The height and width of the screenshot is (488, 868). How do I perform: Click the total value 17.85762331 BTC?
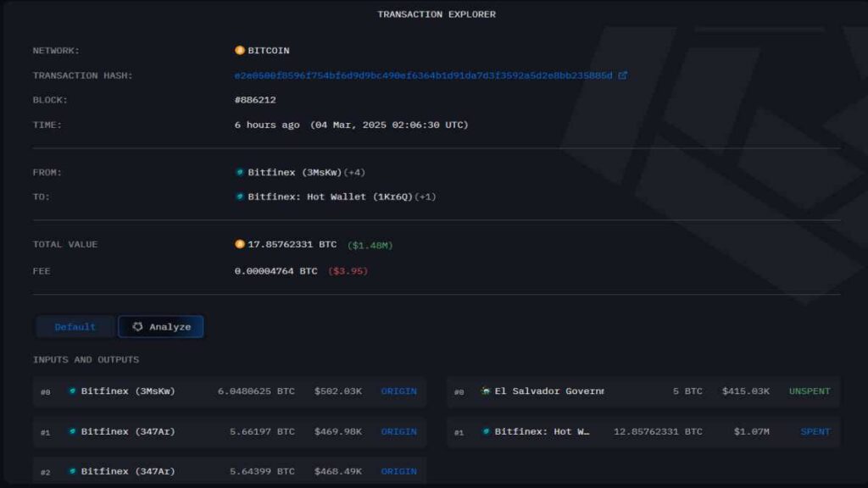coord(292,244)
